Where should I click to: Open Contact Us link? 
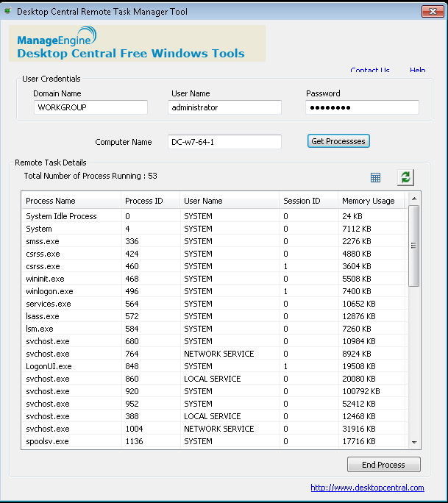point(370,70)
